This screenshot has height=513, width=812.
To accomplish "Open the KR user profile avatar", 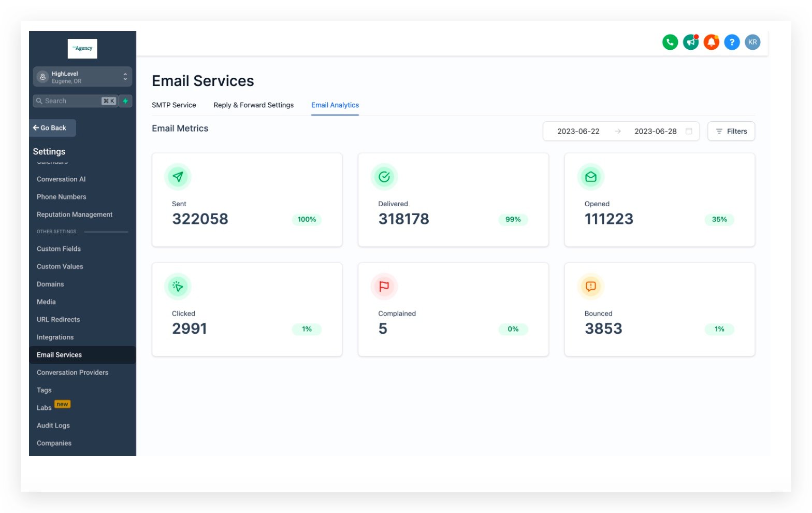I will 752,42.
